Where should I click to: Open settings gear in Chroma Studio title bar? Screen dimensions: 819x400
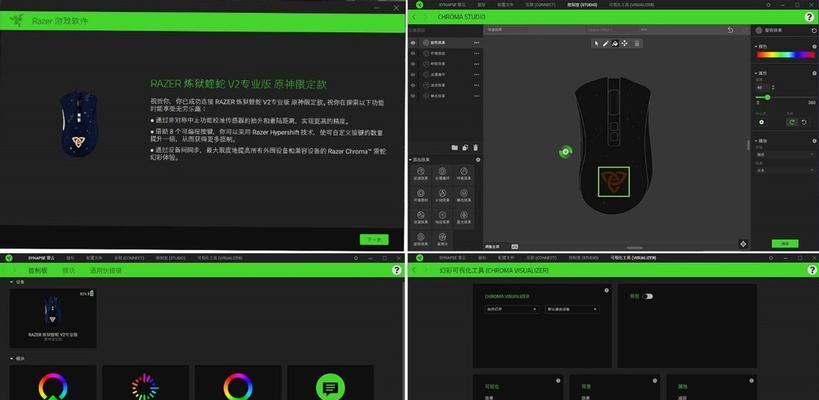tap(768, 5)
